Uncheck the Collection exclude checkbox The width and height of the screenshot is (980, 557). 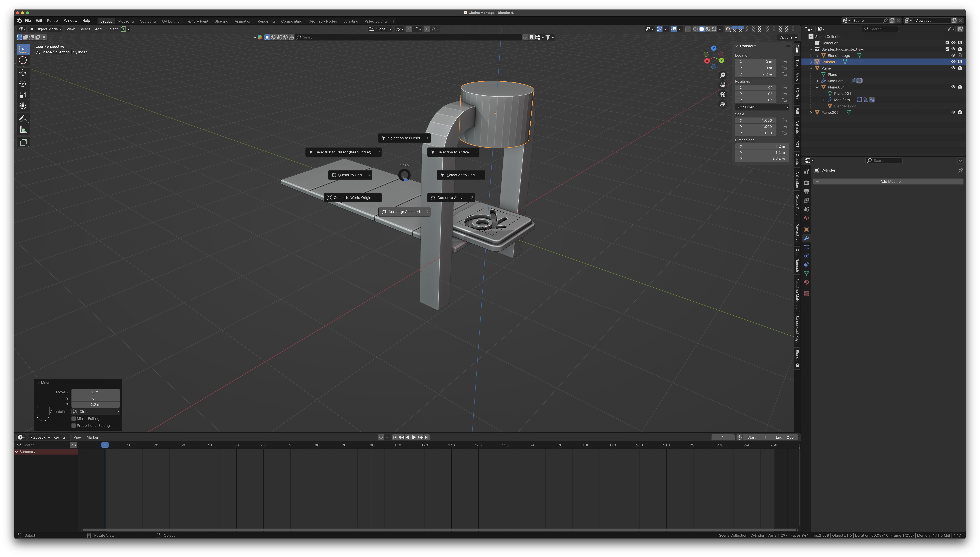pyautogui.click(x=947, y=43)
